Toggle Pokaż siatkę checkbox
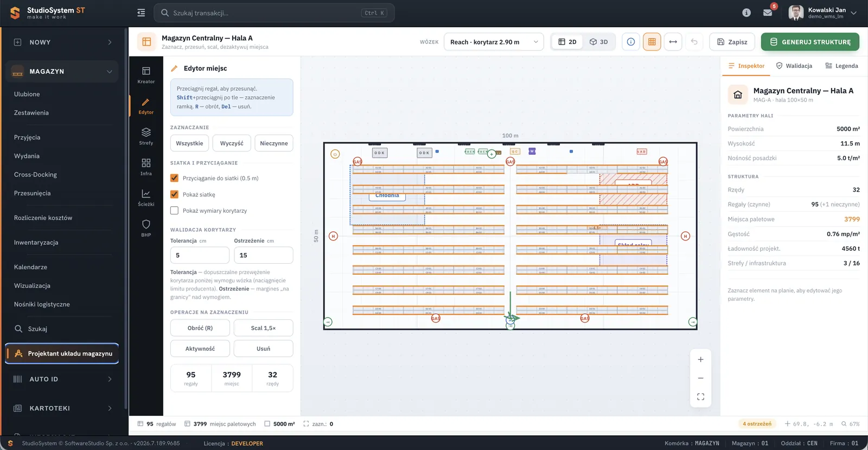The image size is (868, 450). pyautogui.click(x=174, y=194)
